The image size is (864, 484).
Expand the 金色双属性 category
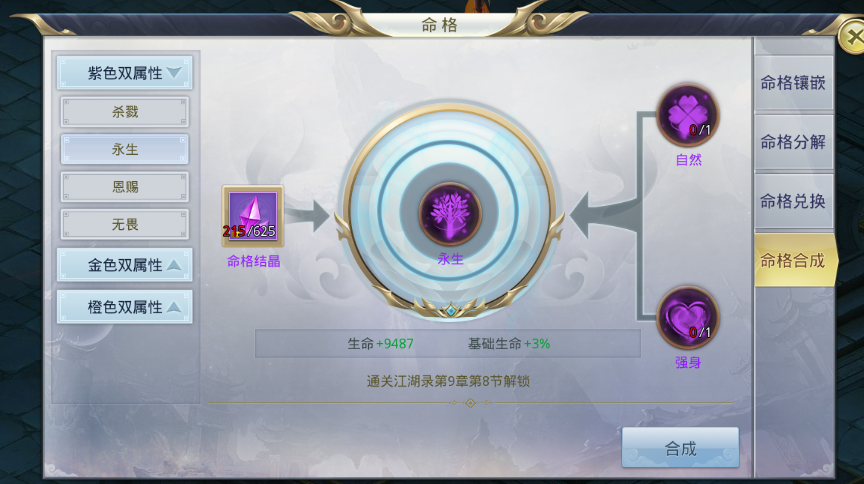pos(125,265)
